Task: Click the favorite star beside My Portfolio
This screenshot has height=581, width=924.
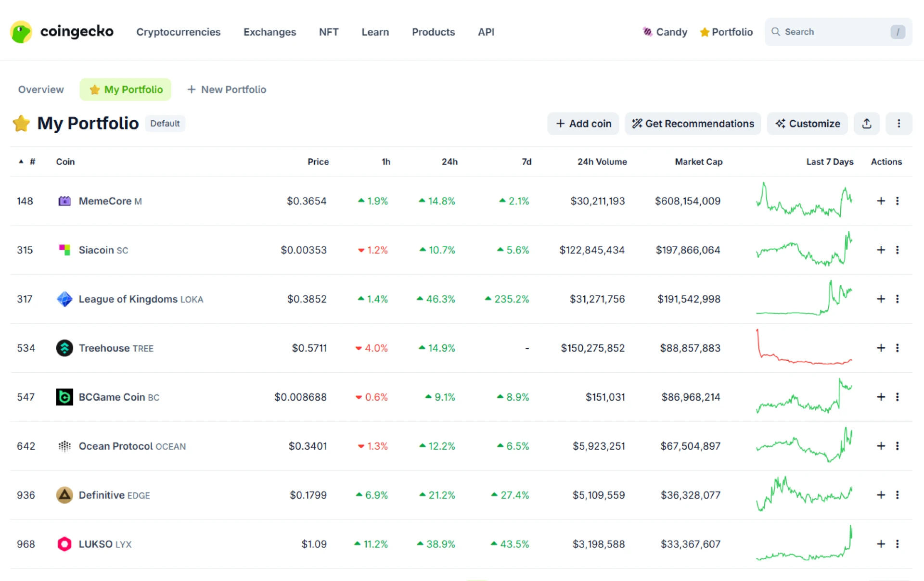Action: pos(21,123)
